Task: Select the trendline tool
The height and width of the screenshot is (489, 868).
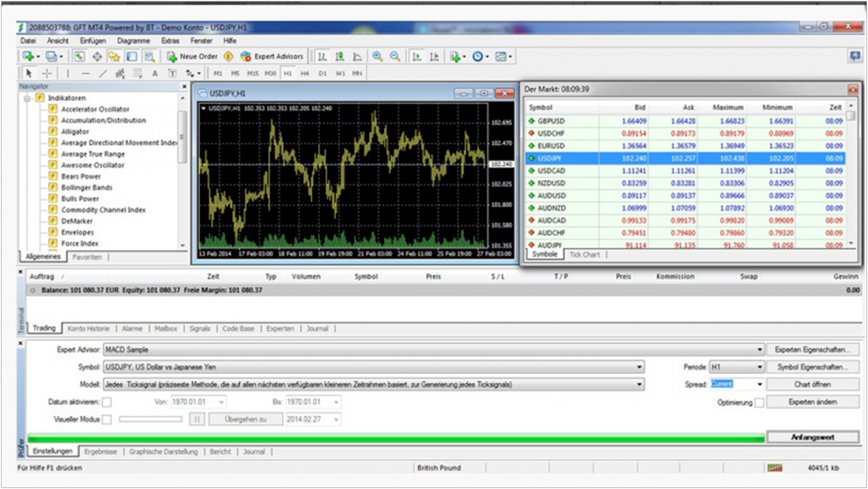Action: click(103, 73)
